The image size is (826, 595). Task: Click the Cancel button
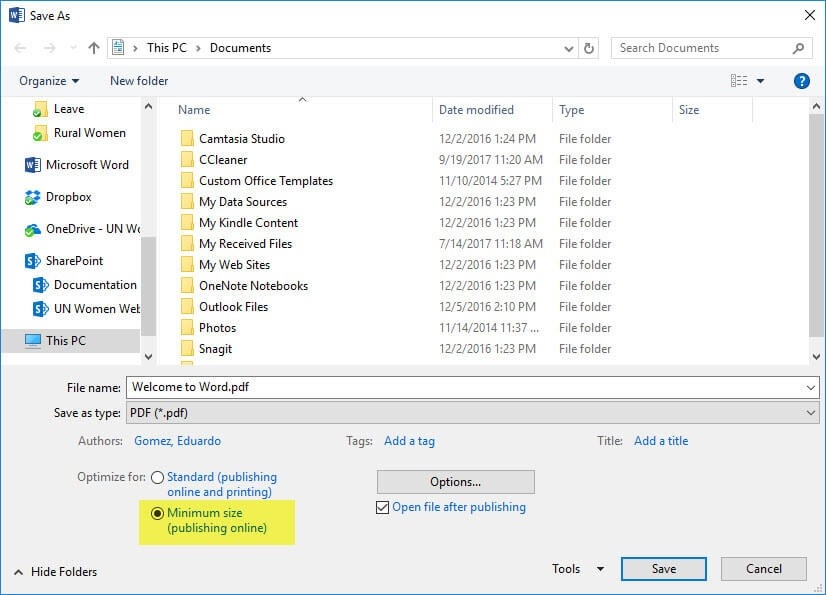(x=764, y=569)
